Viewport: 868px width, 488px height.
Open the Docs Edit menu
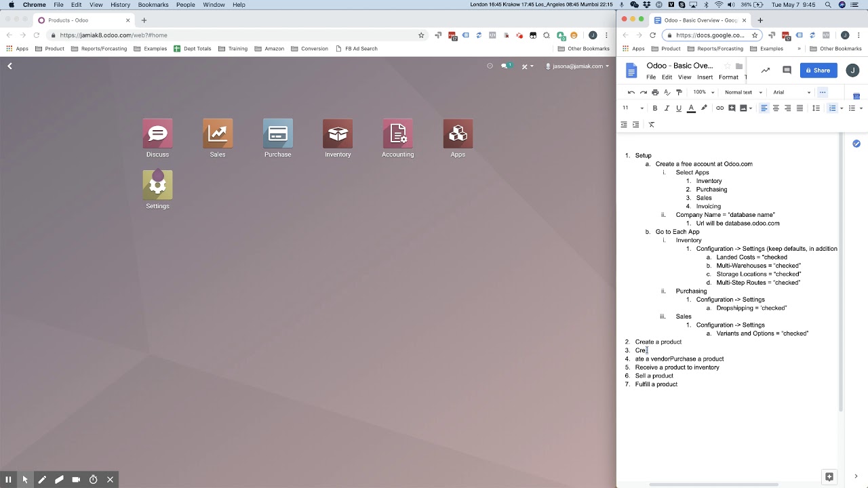(x=667, y=77)
